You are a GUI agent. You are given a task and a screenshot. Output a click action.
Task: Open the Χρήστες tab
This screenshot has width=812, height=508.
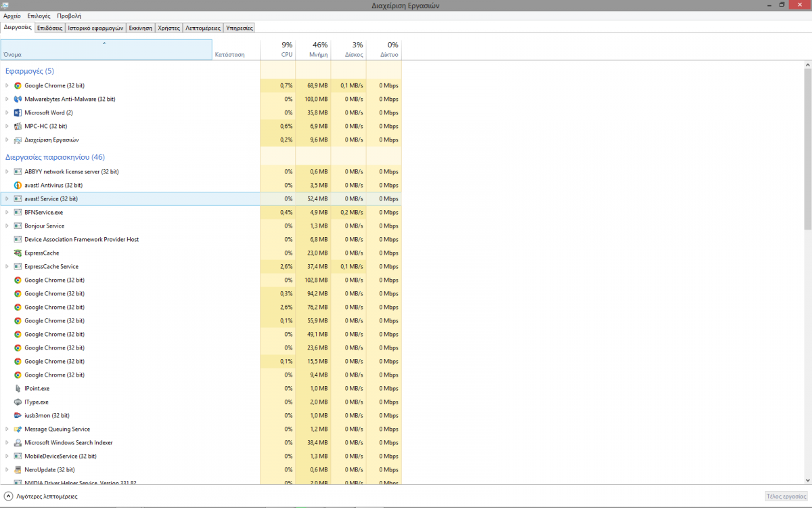pos(168,28)
